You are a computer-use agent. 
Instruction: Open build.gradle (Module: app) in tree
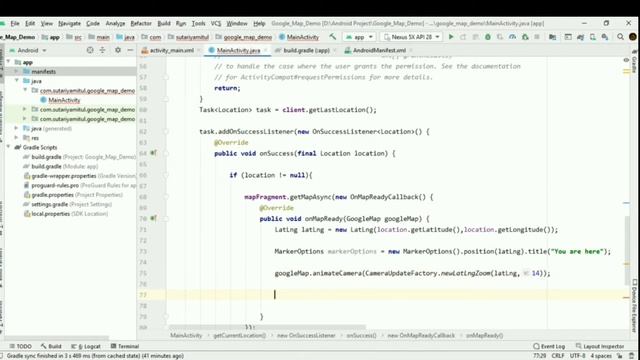pyautogui.click(x=64, y=166)
